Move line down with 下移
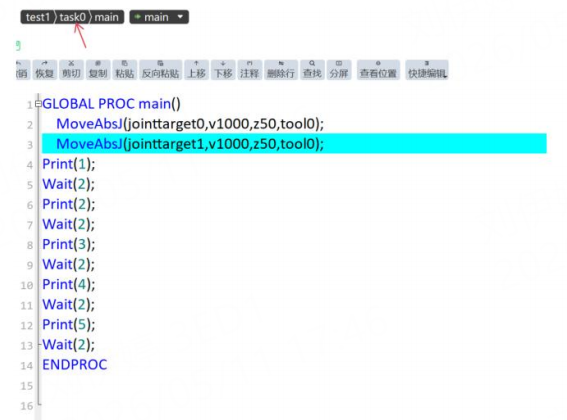Screen dimensions: 567x420 tap(223, 70)
